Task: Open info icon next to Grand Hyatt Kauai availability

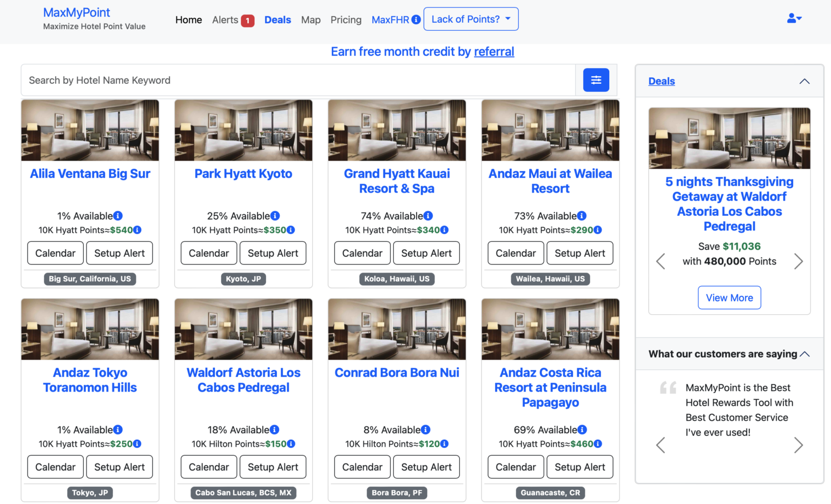Action: click(428, 215)
